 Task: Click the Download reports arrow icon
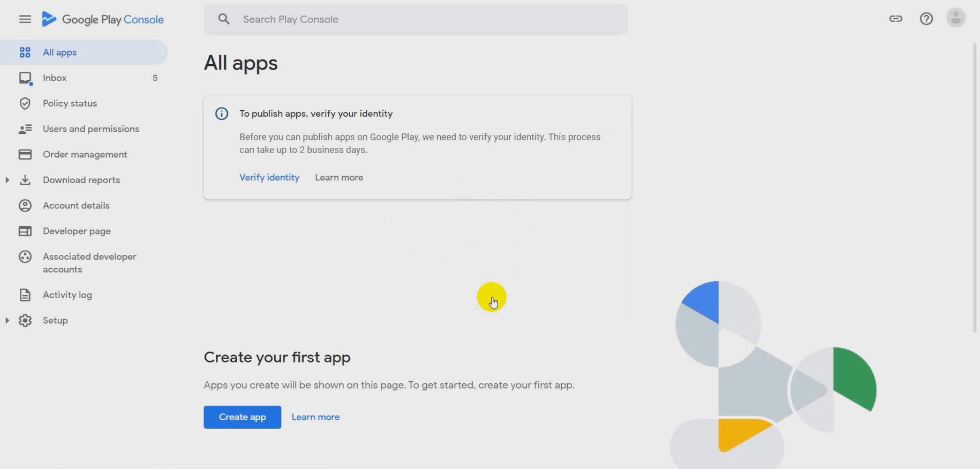point(25,180)
